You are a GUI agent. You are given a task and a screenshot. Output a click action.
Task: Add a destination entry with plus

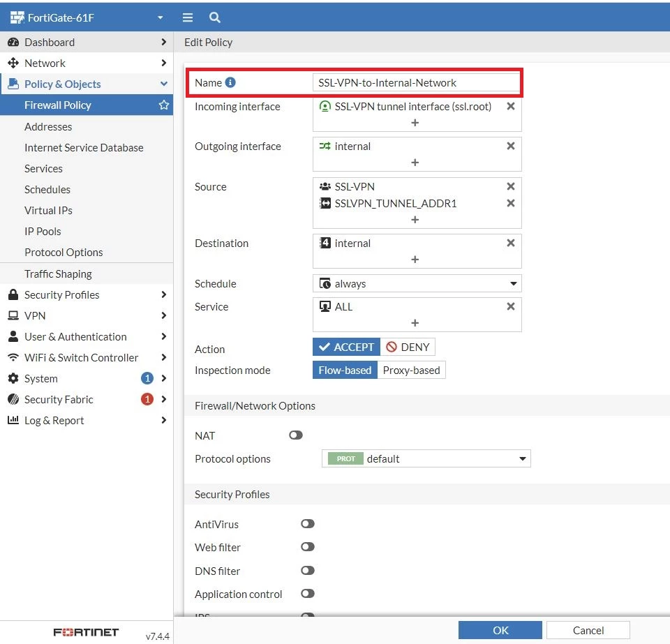(x=415, y=260)
